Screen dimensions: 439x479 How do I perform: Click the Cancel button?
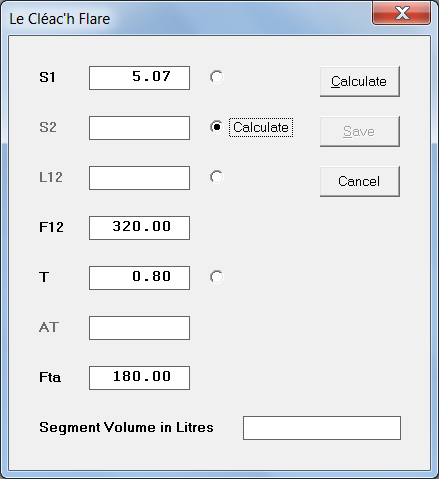(x=360, y=182)
